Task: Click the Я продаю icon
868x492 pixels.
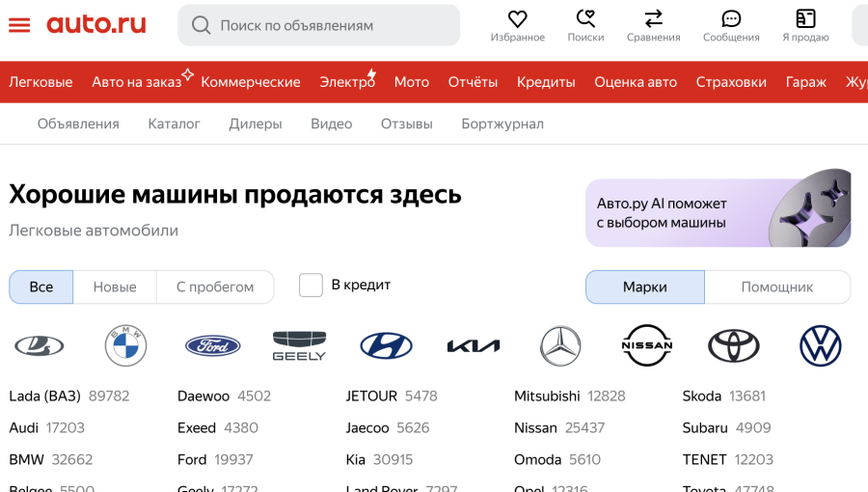Action: [805, 19]
